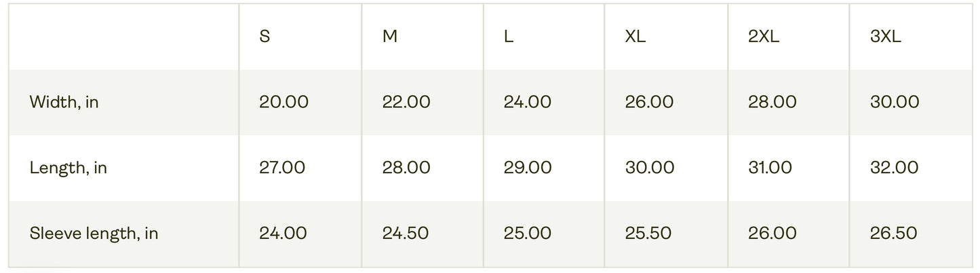980x273 pixels.
Task: Select the length value for size XL
Action: click(x=650, y=168)
